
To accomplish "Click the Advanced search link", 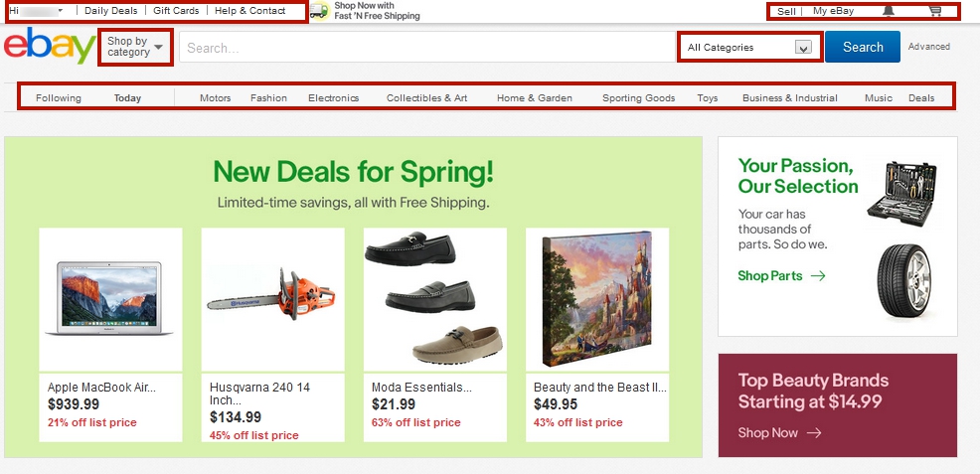I will 928,47.
